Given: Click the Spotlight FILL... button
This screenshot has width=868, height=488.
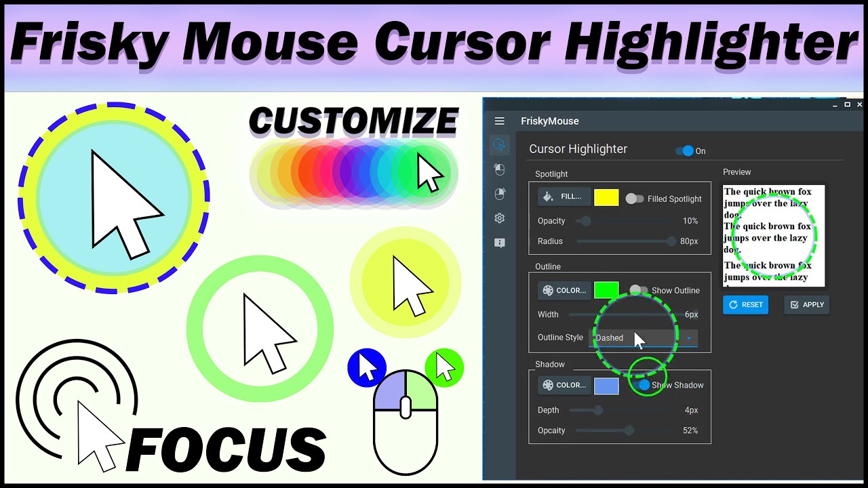Looking at the screenshot, I should click(564, 197).
